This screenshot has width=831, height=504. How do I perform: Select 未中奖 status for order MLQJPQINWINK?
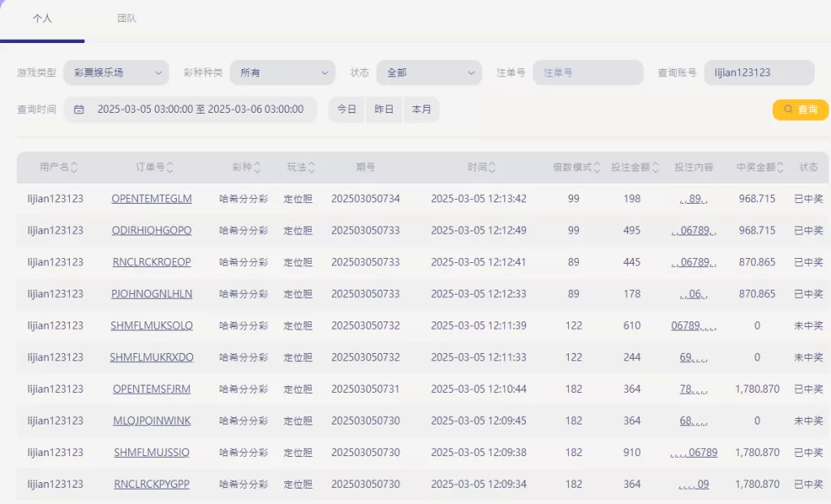pos(808,420)
